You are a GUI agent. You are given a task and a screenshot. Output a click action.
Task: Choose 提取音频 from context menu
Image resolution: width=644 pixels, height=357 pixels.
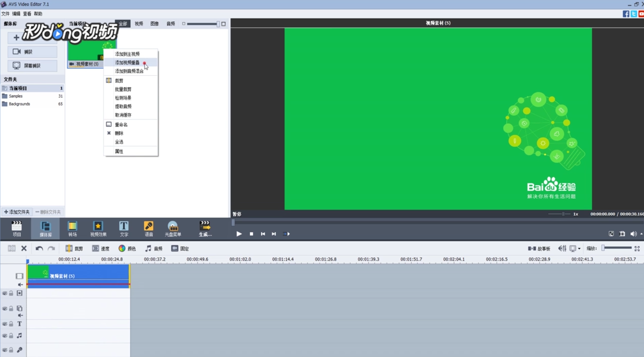[x=131, y=106]
